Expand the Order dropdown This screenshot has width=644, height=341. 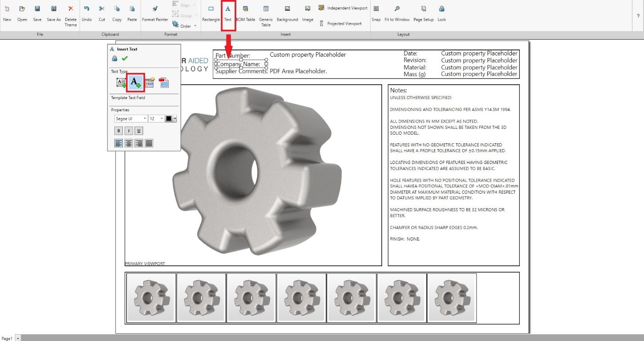click(x=185, y=26)
